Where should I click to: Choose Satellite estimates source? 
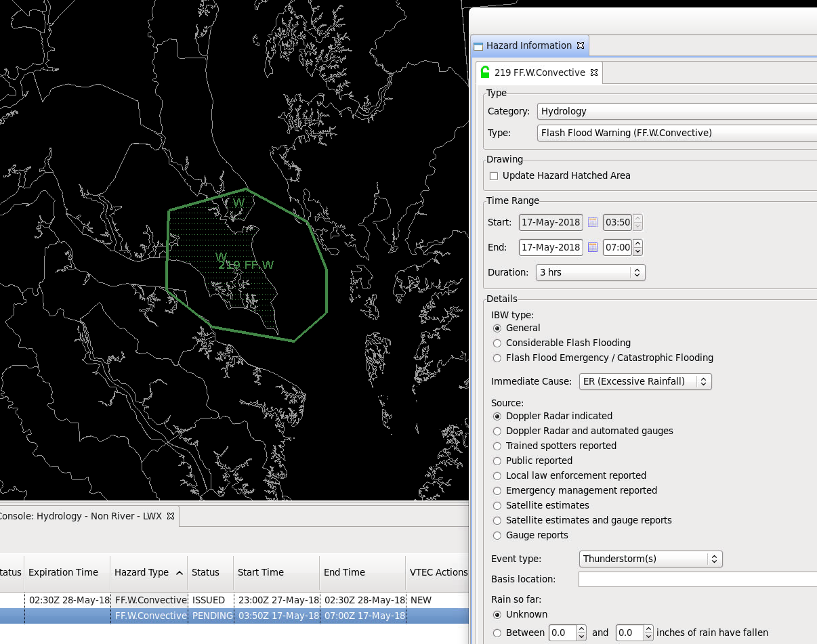pyautogui.click(x=497, y=506)
